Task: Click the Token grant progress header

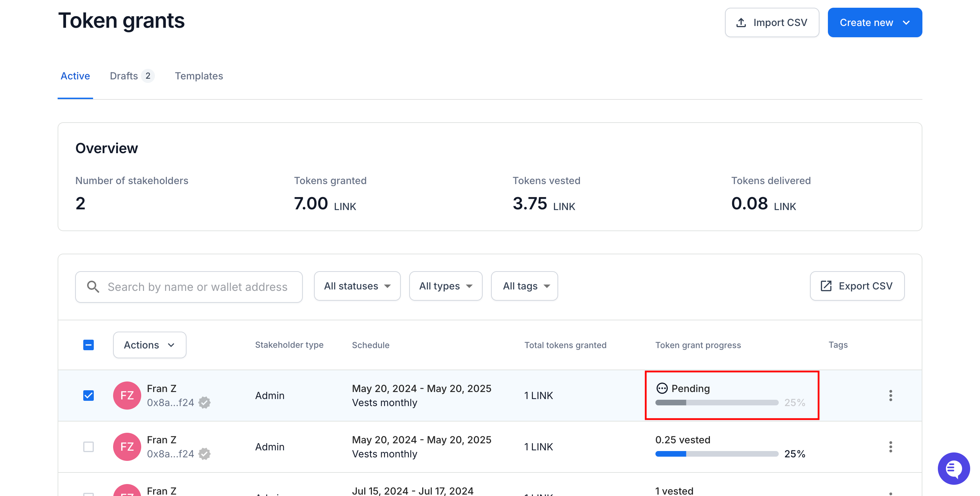Action: pos(698,345)
